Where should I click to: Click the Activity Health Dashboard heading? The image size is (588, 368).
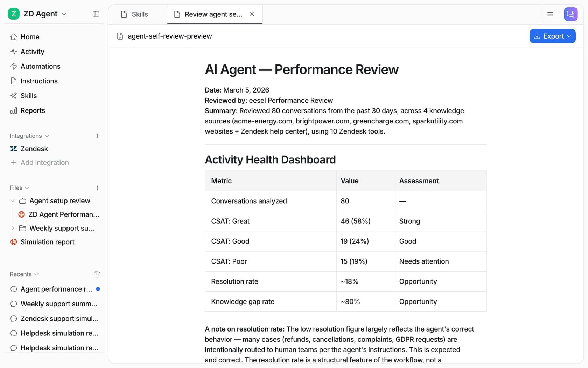click(x=270, y=159)
